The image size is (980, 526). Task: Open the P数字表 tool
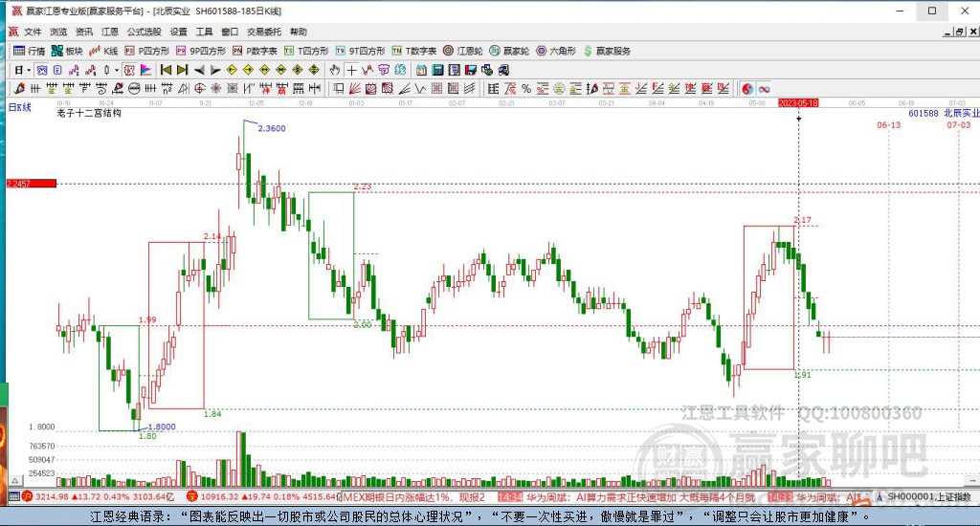point(255,51)
